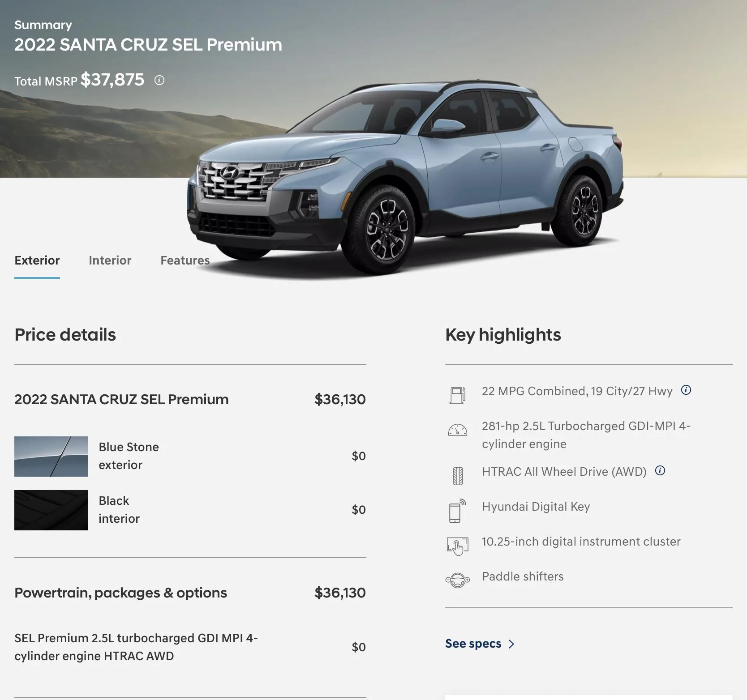Click the $36,130 Powertrain, packages & options total
Viewport: 747px width, 700px height.
tap(340, 593)
